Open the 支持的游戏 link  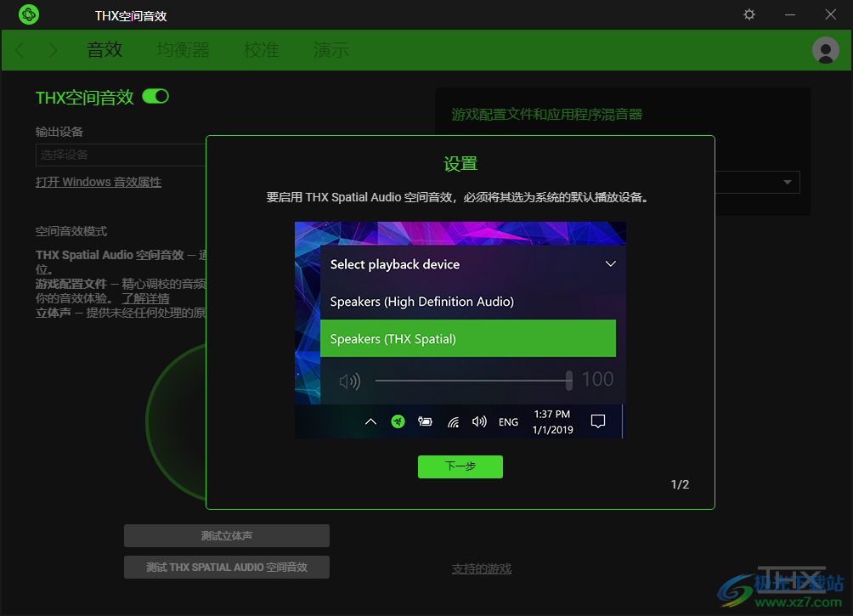[481, 568]
